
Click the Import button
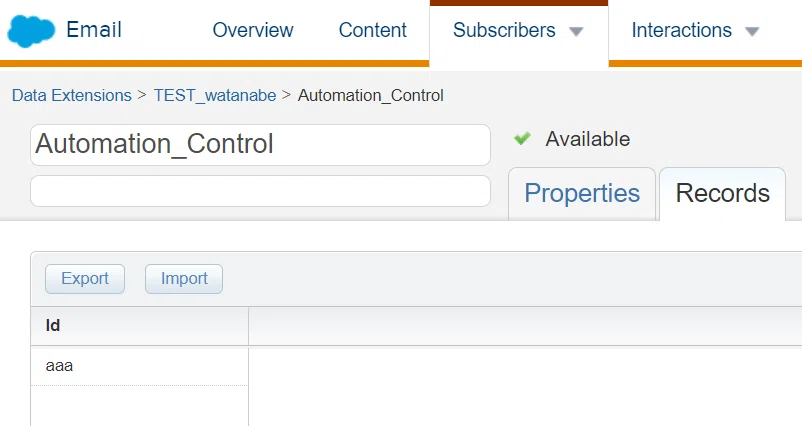[x=184, y=279]
